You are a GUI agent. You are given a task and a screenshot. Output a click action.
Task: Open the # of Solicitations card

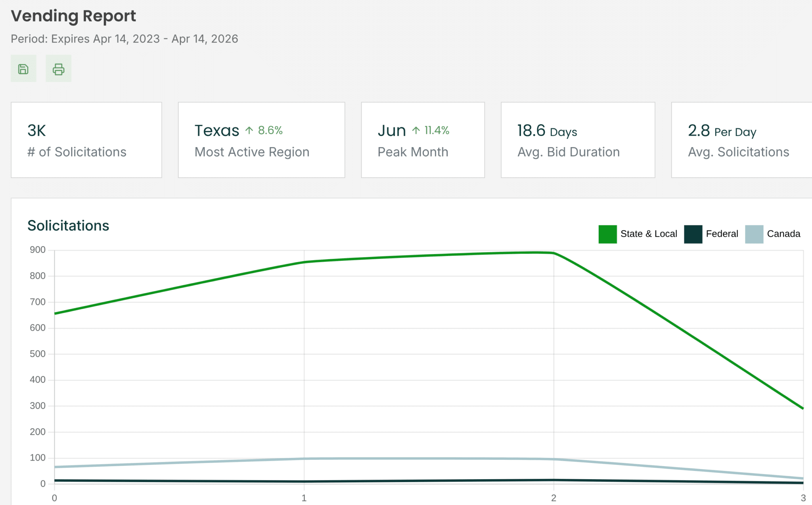[86, 140]
